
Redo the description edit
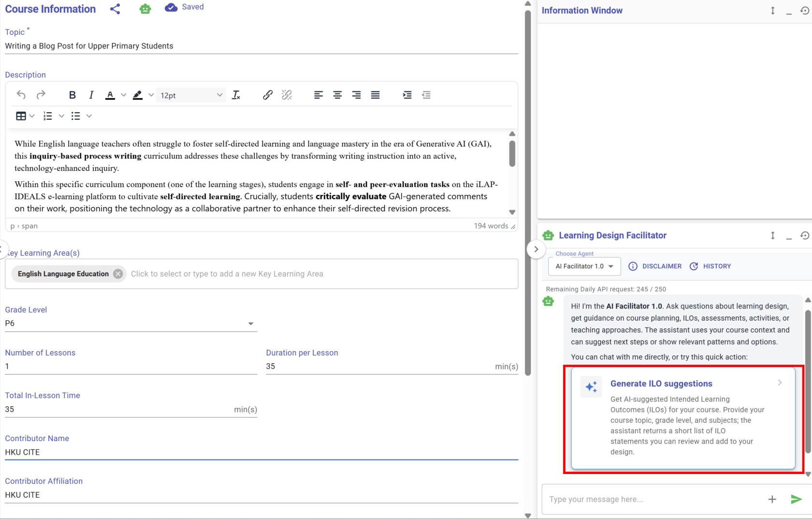coord(41,95)
